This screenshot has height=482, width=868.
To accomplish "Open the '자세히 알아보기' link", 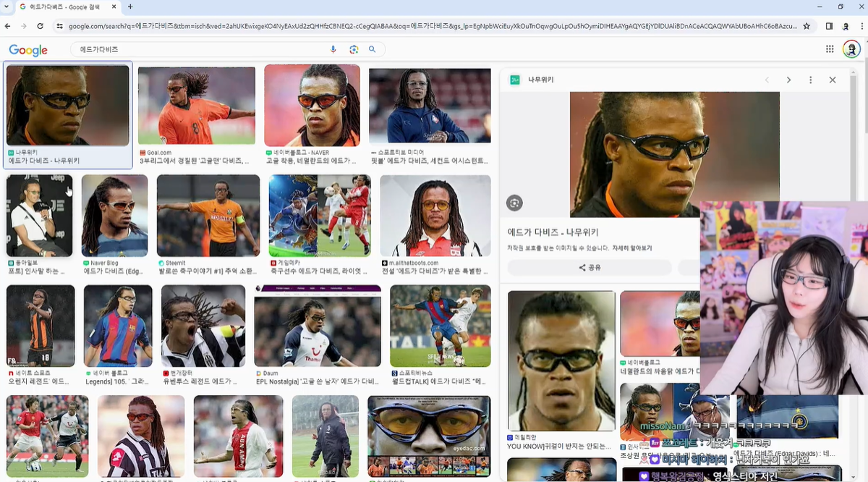I will coord(632,248).
